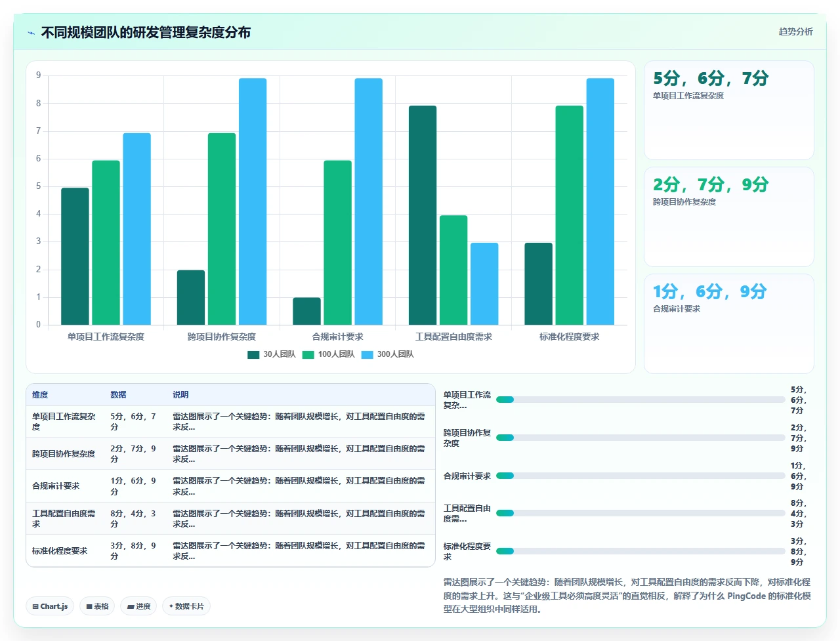Click the progress bar for 工具配置自由度需…
Screen dimensions: 840x641
(640, 513)
